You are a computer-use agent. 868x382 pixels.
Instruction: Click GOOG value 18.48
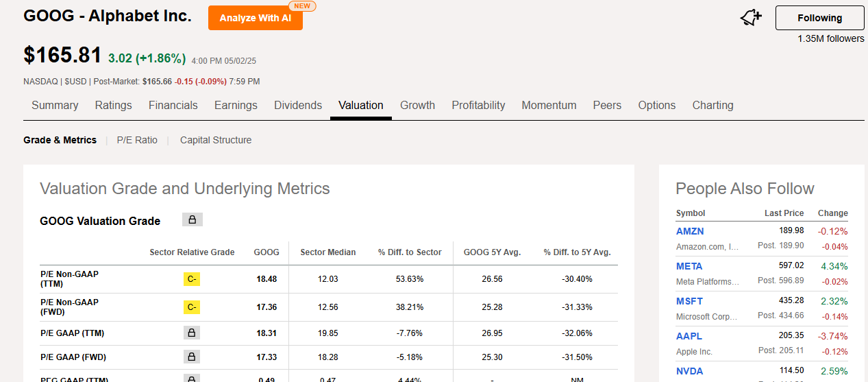click(266, 279)
